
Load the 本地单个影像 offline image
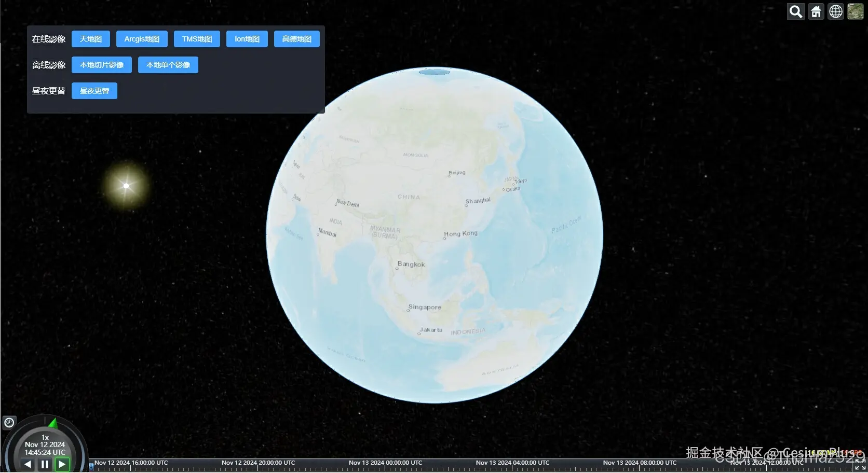click(168, 65)
